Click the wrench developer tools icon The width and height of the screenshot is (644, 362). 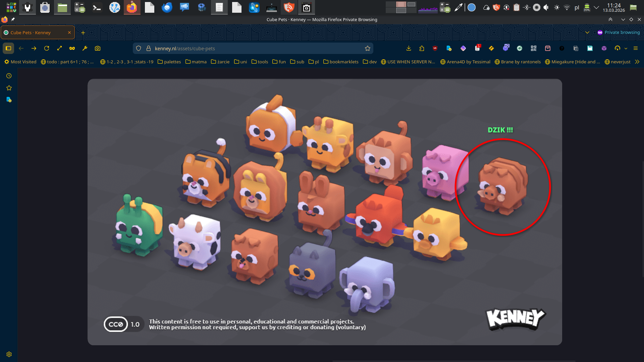click(85, 48)
